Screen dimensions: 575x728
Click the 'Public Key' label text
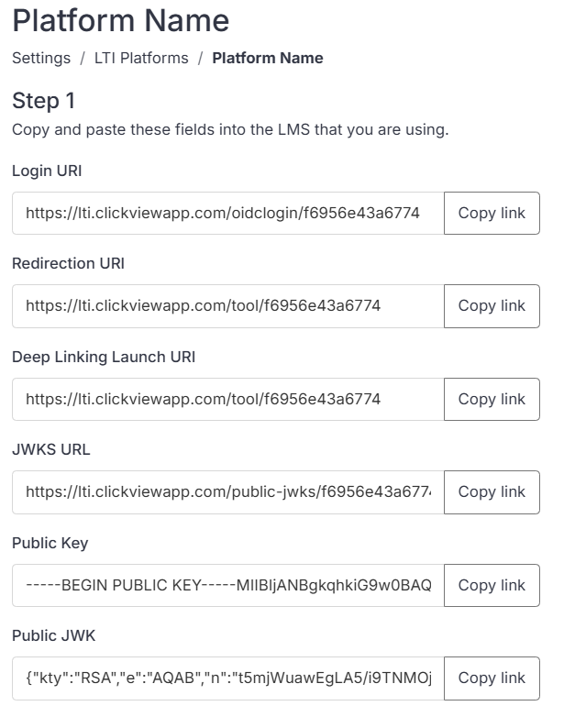click(x=50, y=543)
